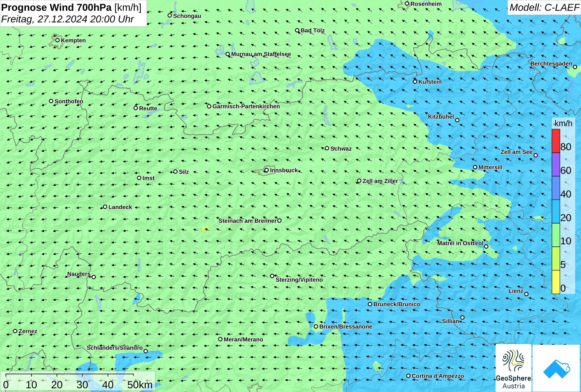This screenshot has height=392, width=581.
Task: Click the km/h legend heading
Action: pyautogui.click(x=563, y=123)
